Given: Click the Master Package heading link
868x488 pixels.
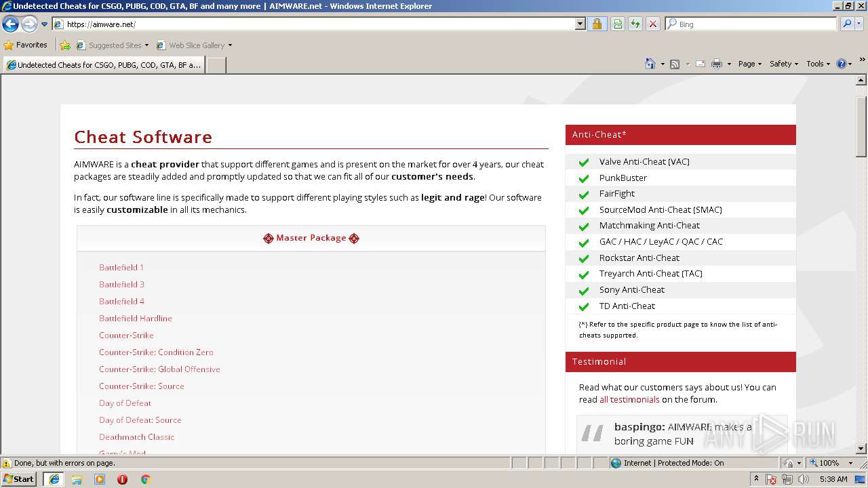Looking at the screenshot, I should 311,238.
